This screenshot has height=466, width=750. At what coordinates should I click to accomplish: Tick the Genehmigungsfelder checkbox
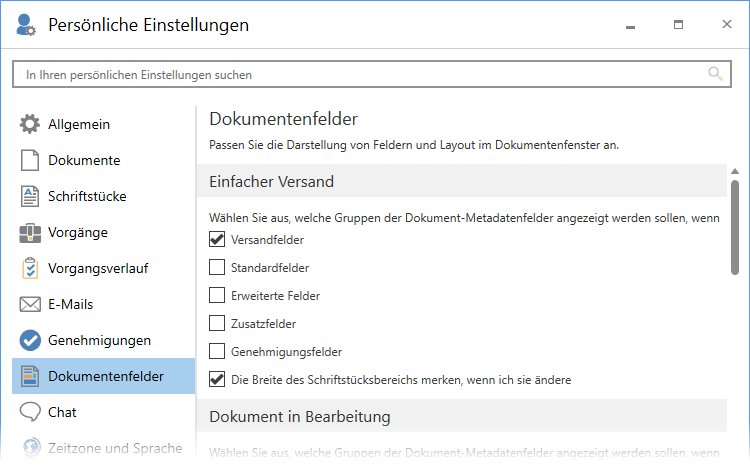217,351
